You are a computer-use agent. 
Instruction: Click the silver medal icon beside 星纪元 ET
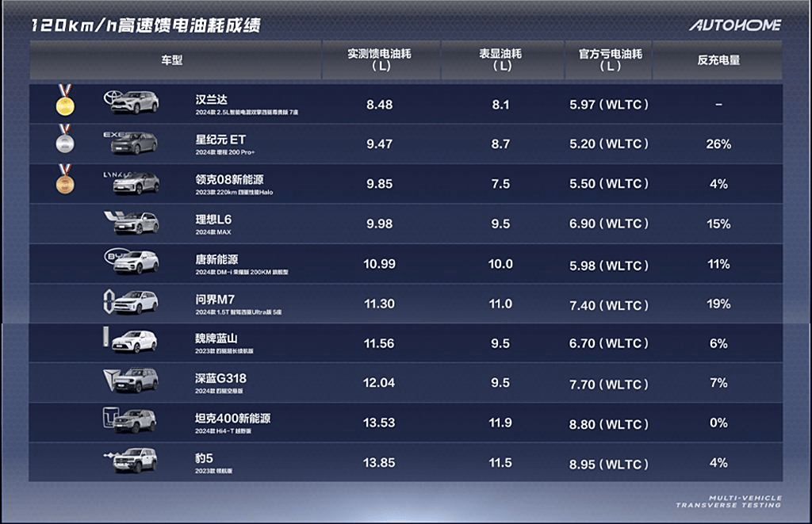pos(65,139)
